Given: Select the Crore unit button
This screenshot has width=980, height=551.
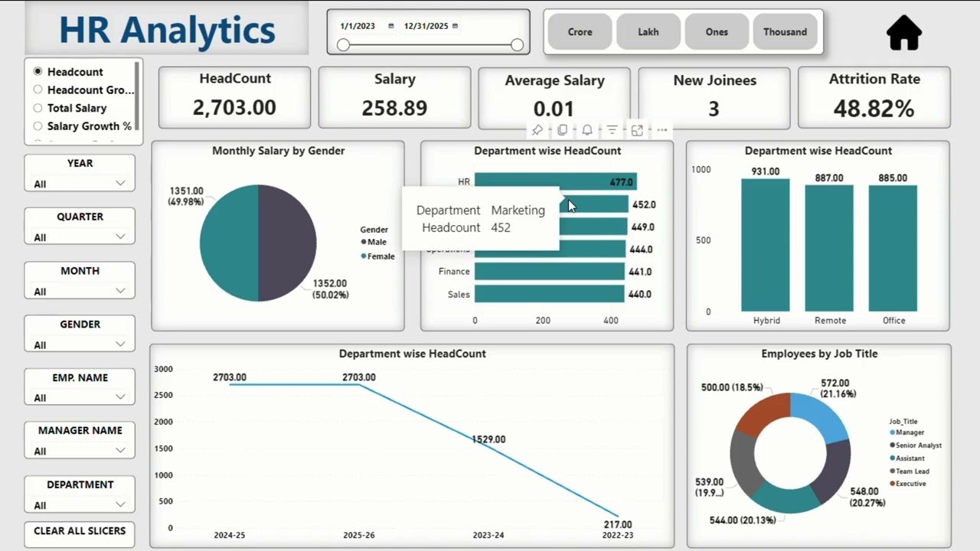Looking at the screenshot, I should point(580,32).
